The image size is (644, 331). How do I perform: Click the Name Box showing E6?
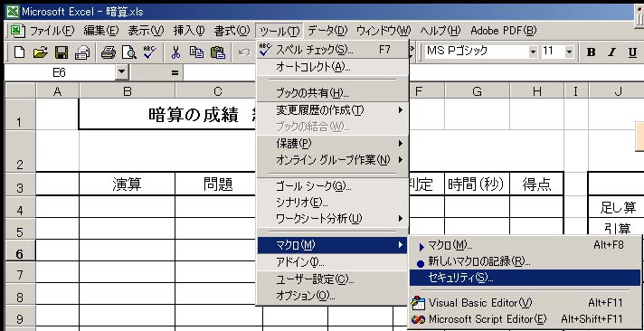coord(60,72)
